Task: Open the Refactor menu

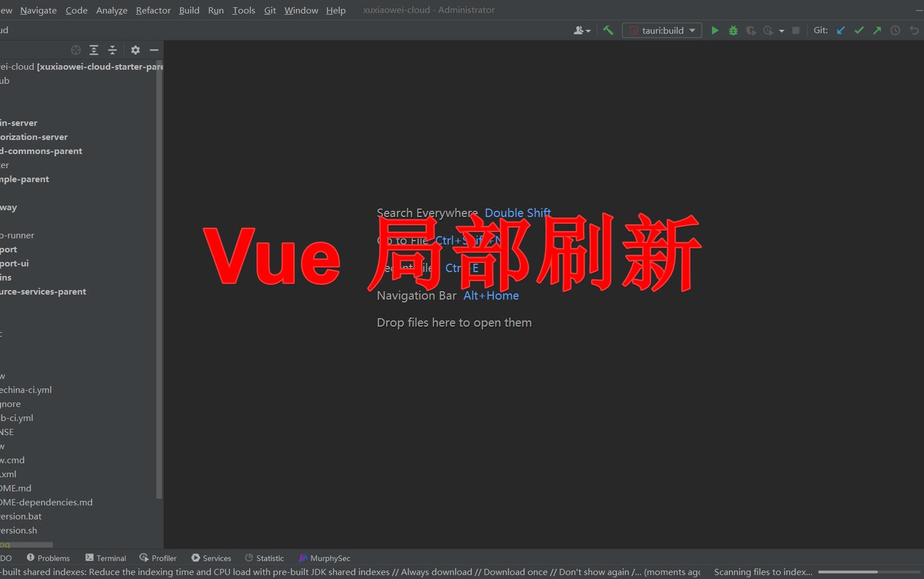Action: (x=153, y=10)
